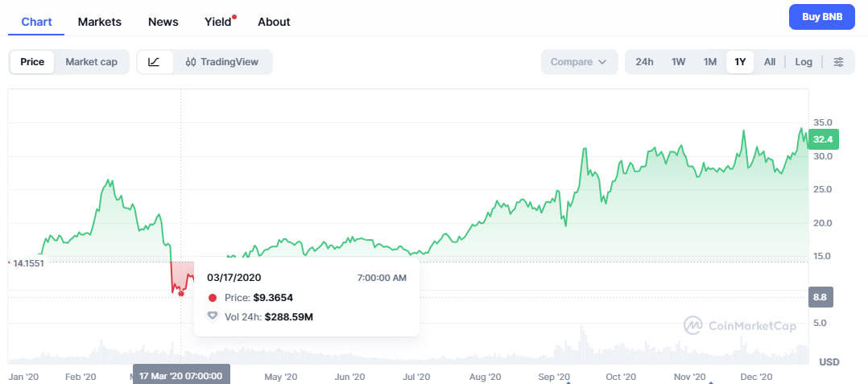Click the red data point on chart line
Image resolution: width=868 pixels, height=384 pixels.
[180, 293]
